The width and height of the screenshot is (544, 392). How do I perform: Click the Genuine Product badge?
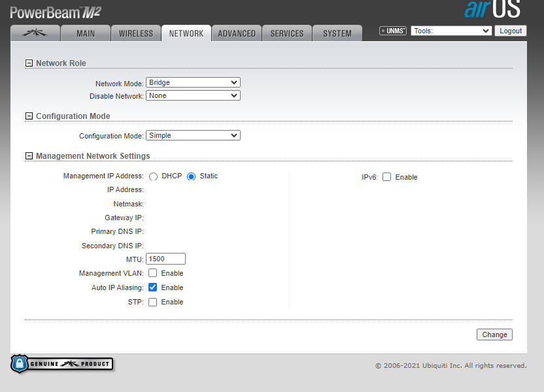click(x=62, y=364)
